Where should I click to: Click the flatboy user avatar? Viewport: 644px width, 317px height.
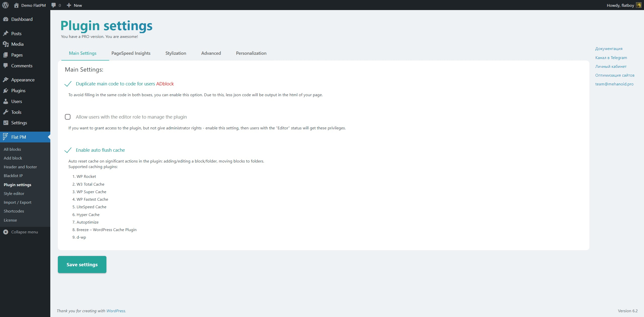coord(638,5)
